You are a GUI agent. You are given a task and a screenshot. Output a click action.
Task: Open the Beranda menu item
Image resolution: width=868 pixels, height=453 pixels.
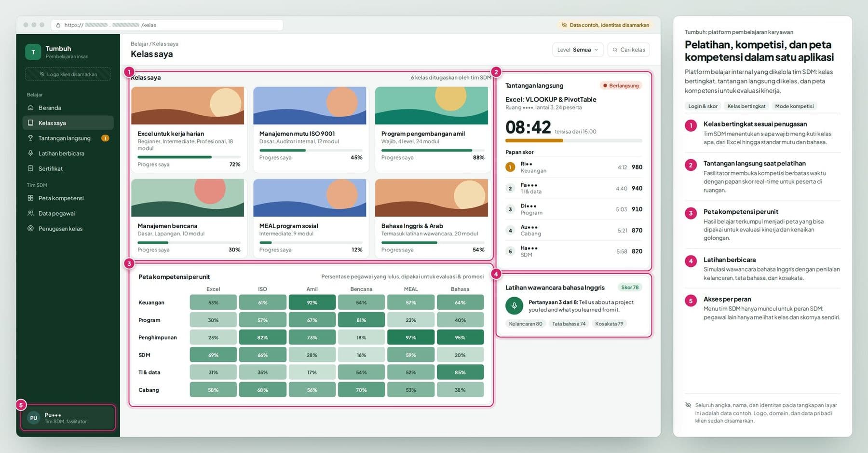click(x=68, y=108)
